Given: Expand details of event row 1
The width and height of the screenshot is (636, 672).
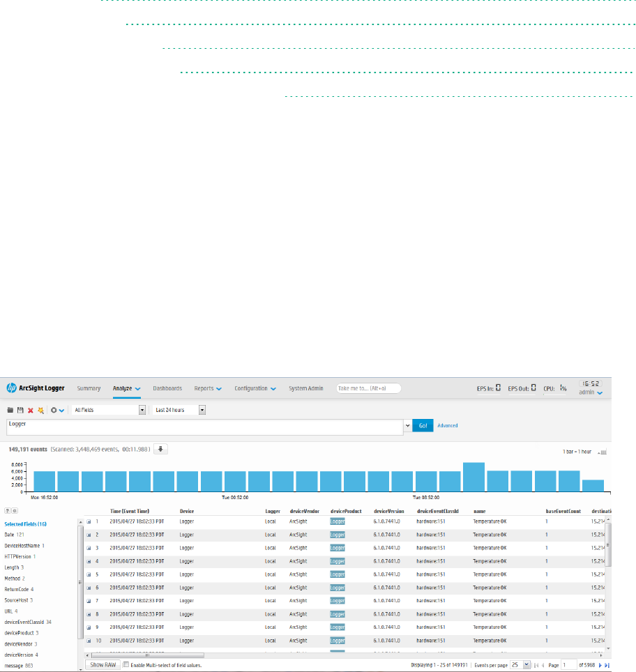Looking at the screenshot, I should 89,521.
